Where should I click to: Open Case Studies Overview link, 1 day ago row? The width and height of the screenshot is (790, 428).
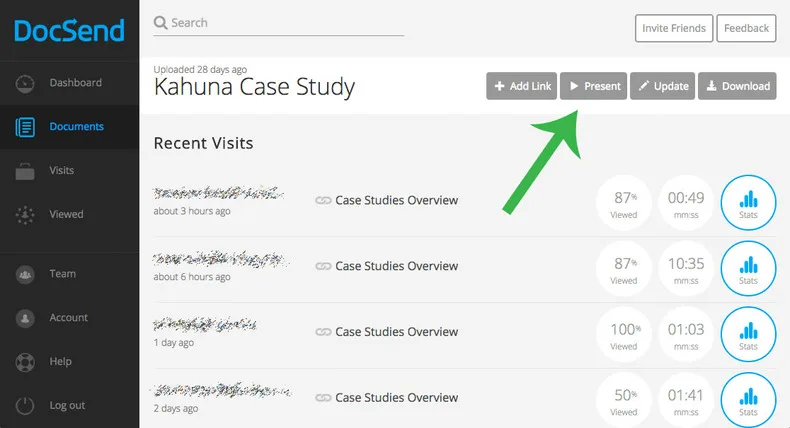pos(397,332)
